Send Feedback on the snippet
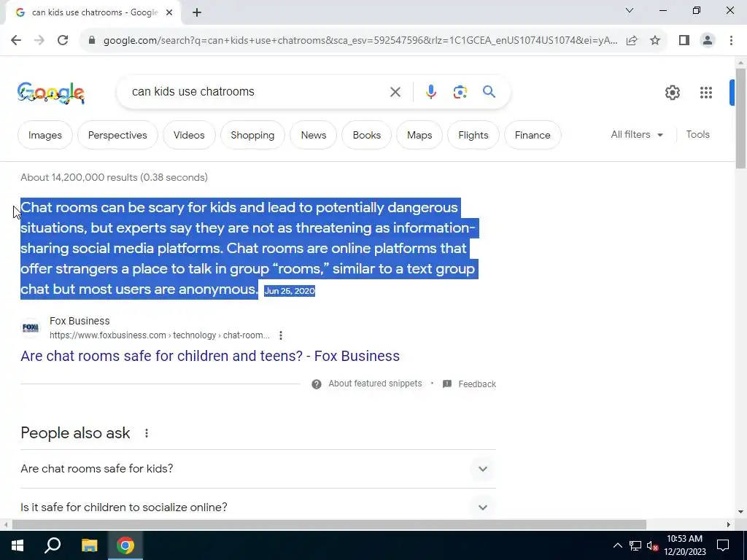Image resolution: width=747 pixels, height=560 pixels. pos(477,384)
